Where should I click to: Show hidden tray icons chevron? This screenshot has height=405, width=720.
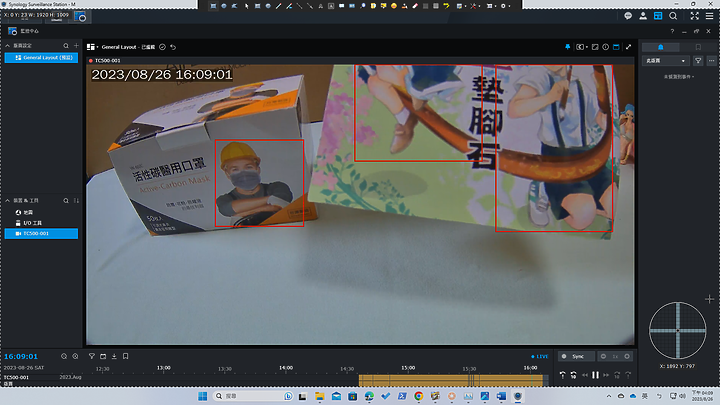pyautogui.click(x=609, y=396)
